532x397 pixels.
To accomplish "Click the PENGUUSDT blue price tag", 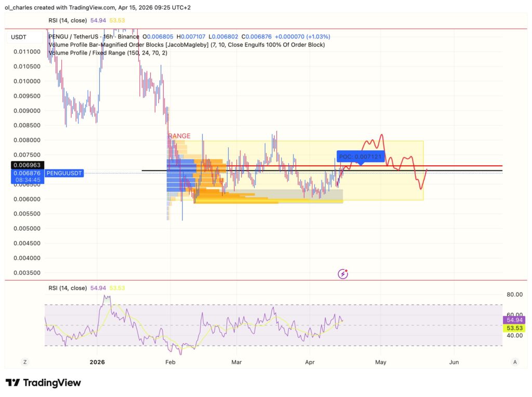I will 63,173.
